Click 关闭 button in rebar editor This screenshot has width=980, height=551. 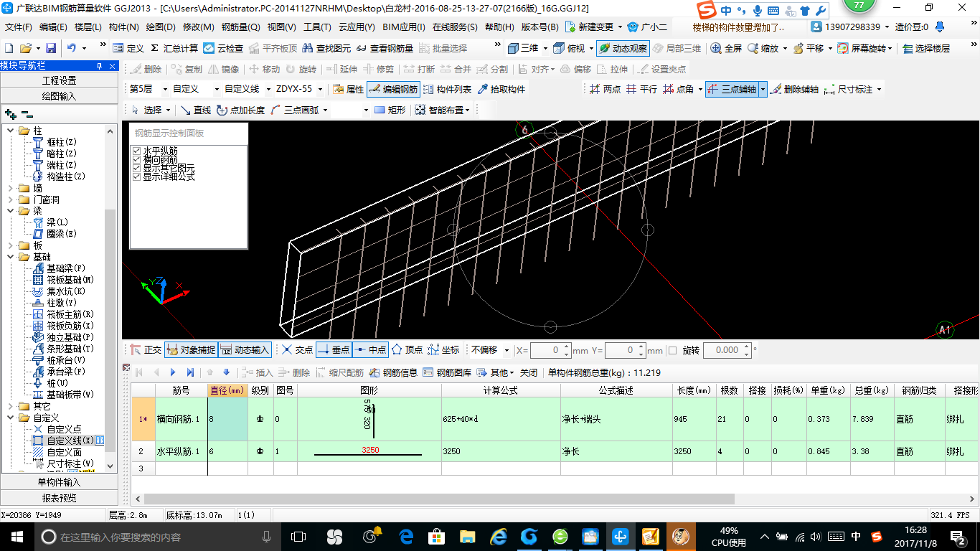coord(529,372)
